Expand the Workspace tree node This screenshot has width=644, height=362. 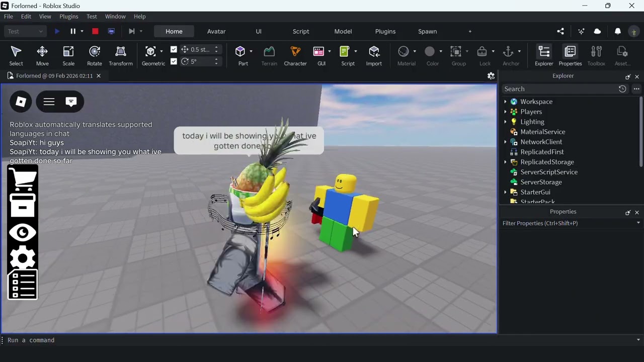[x=505, y=102]
